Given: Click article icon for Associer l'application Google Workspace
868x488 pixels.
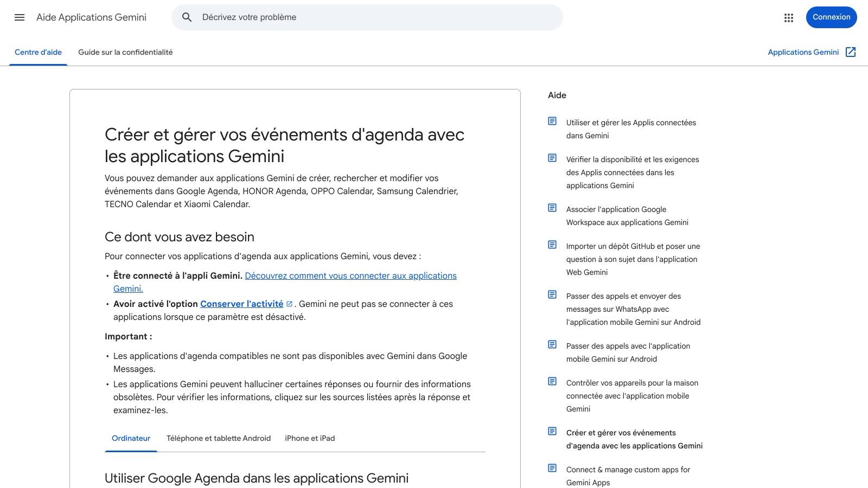Looking at the screenshot, I should click(552, 208).
